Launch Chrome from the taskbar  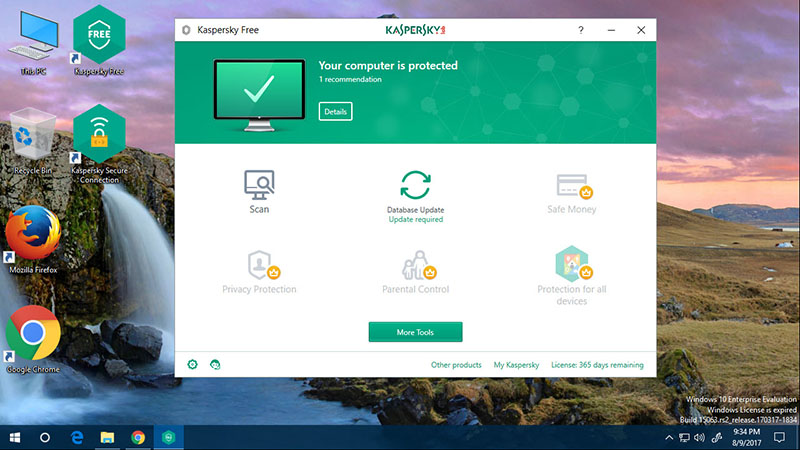point(138,437)
